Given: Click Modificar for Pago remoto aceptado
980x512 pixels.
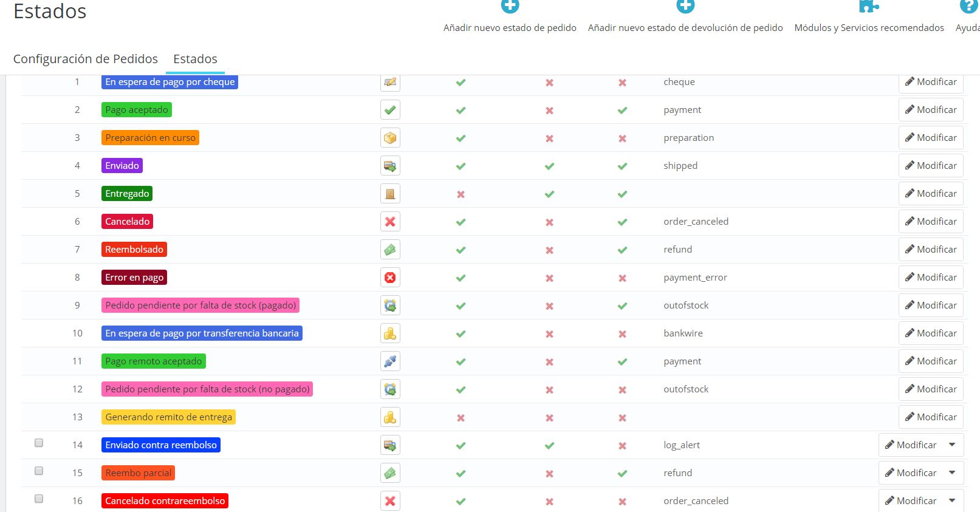Looking at the screenshot, I should point(931,361).
